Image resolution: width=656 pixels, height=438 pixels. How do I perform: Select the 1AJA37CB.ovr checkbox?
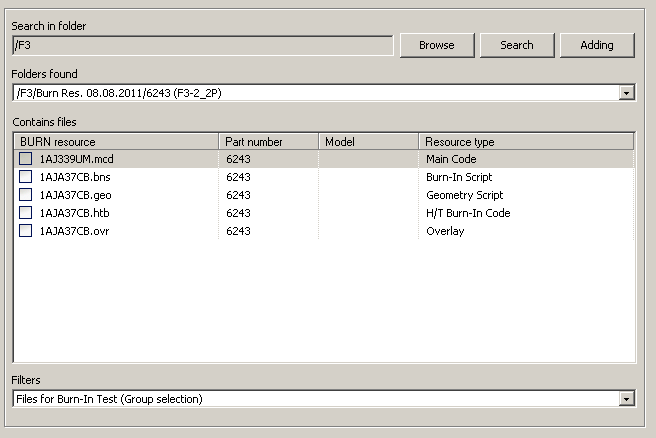click(25, 231)
